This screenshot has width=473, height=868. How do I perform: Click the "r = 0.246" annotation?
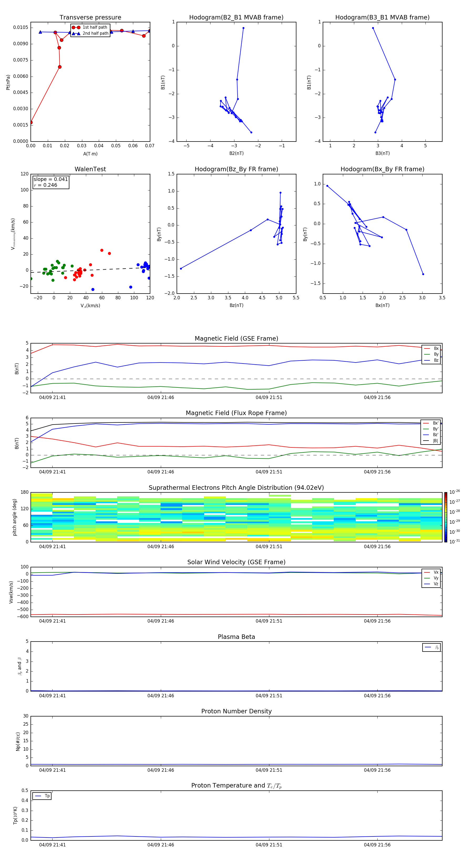[x=45, y=185]
